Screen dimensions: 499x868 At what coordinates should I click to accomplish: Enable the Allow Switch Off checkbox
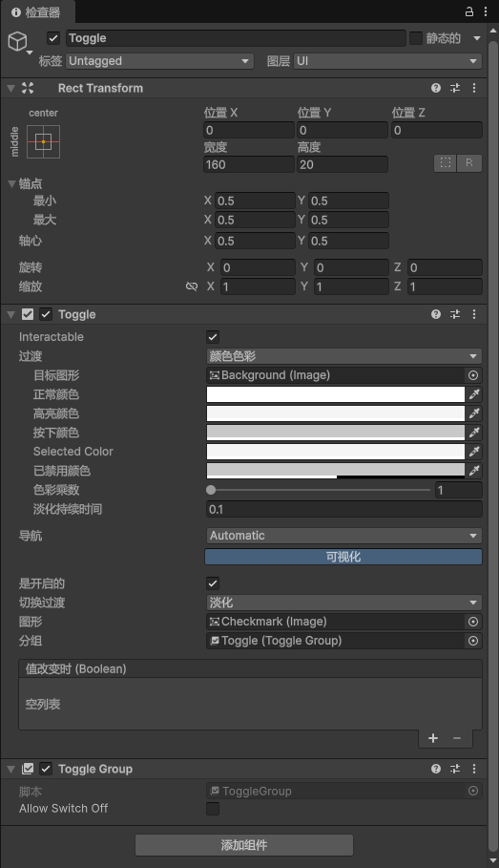[213, 809]
